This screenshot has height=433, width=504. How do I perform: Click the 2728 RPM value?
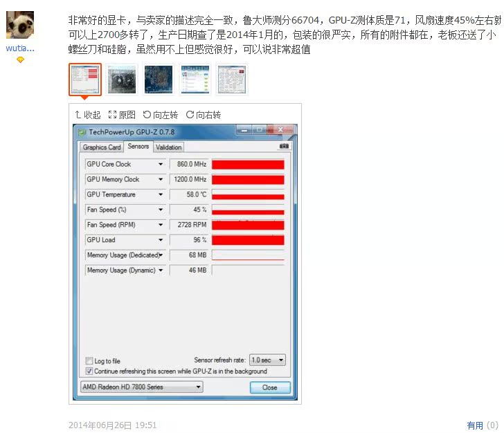[189, 225]
